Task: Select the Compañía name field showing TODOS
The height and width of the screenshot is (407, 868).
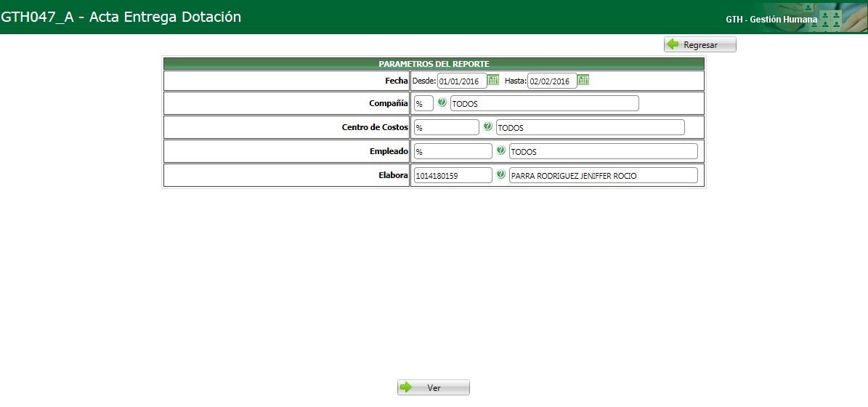Action: tap(545, 103)
